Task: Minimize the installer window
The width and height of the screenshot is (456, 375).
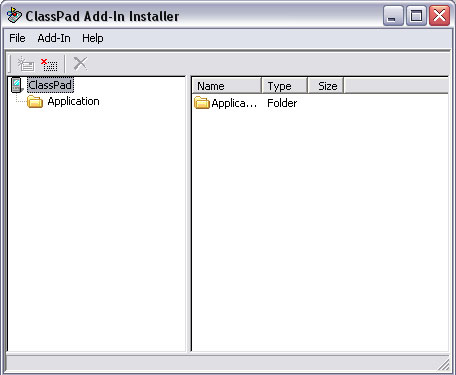Action: tap(393, 15)
